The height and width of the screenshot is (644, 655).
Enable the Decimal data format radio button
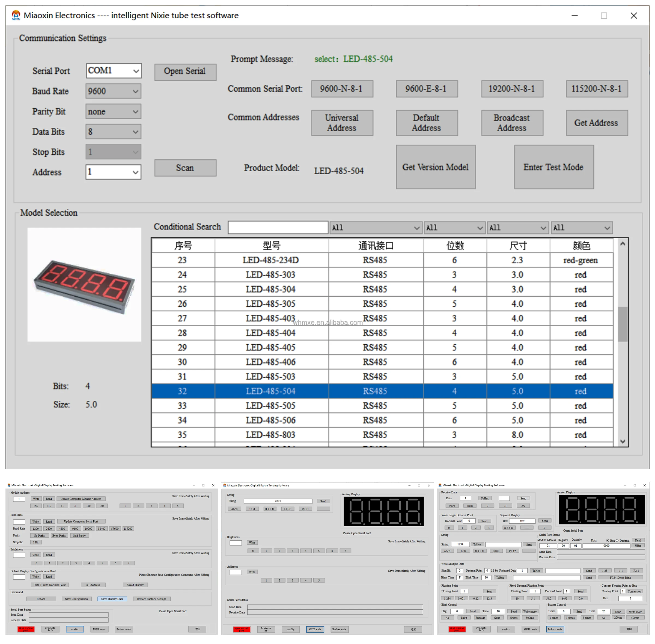coord(617,541)
